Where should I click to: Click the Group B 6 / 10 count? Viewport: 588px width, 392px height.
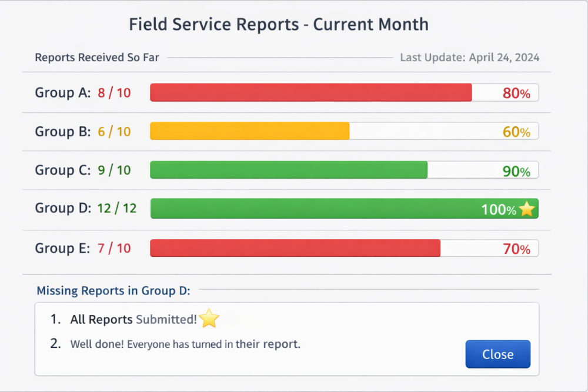(x=114, y=132)
